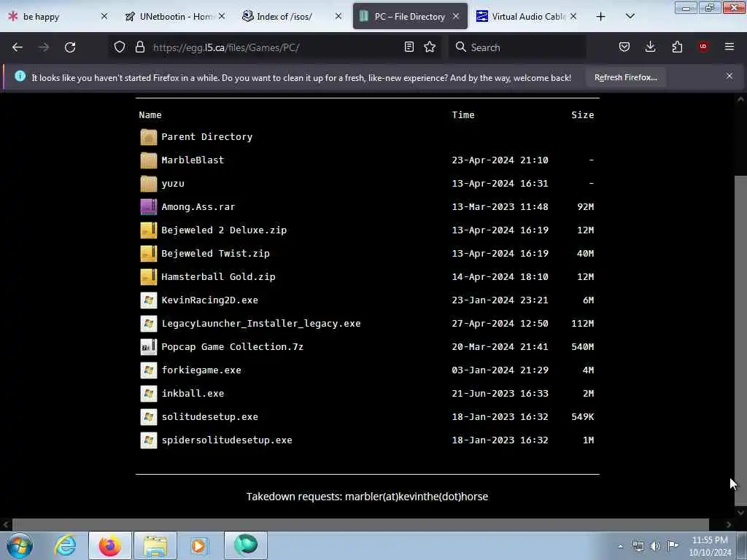Click the Parent Directory folder icon
747x560 pixels.
coord(149,136)
